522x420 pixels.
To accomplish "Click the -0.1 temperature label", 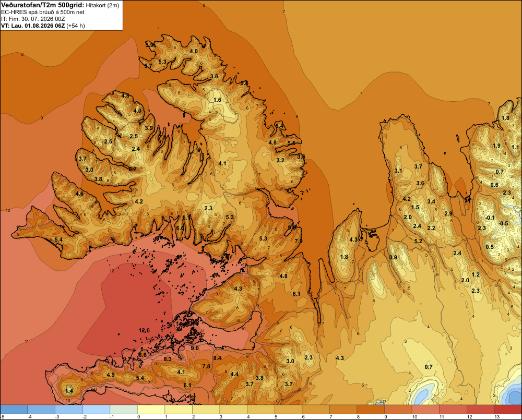I will point(490,218).
